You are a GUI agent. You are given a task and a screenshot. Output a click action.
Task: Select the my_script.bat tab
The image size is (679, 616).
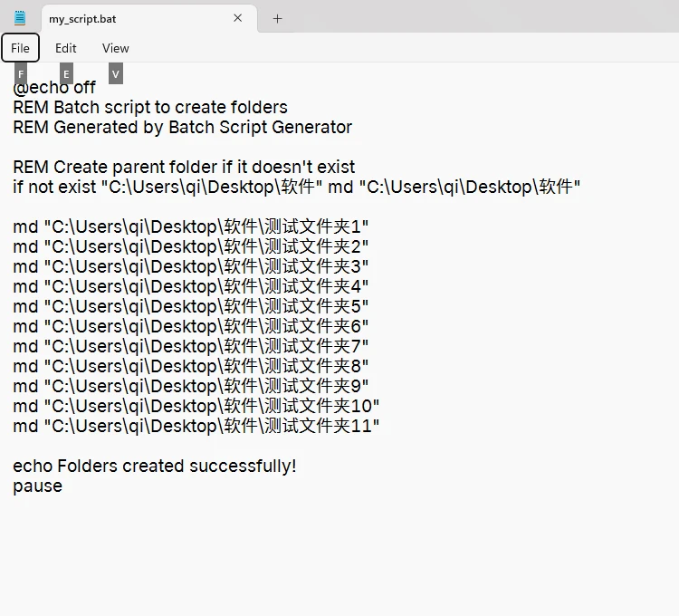[136, 18]
